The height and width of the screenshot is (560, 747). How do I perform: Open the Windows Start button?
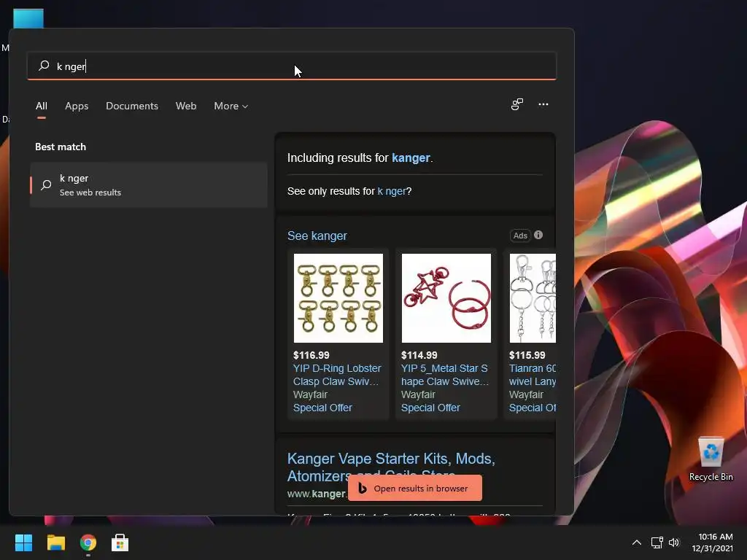[23, 542]
